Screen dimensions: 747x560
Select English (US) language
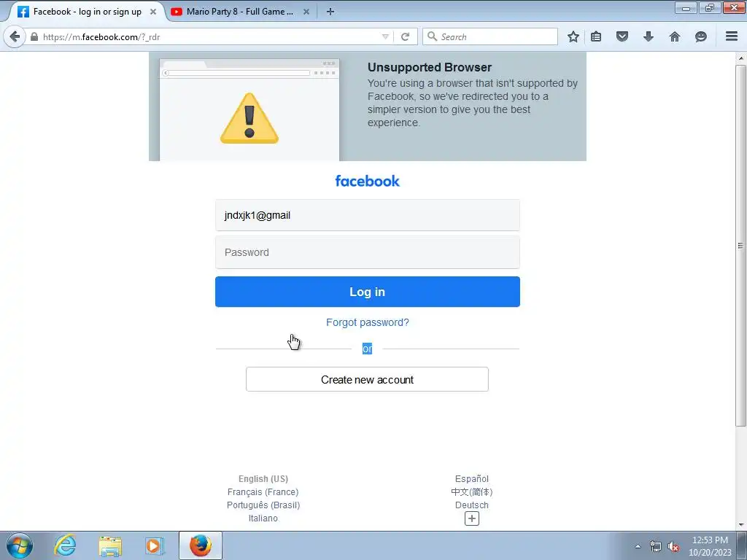(263, 479)
